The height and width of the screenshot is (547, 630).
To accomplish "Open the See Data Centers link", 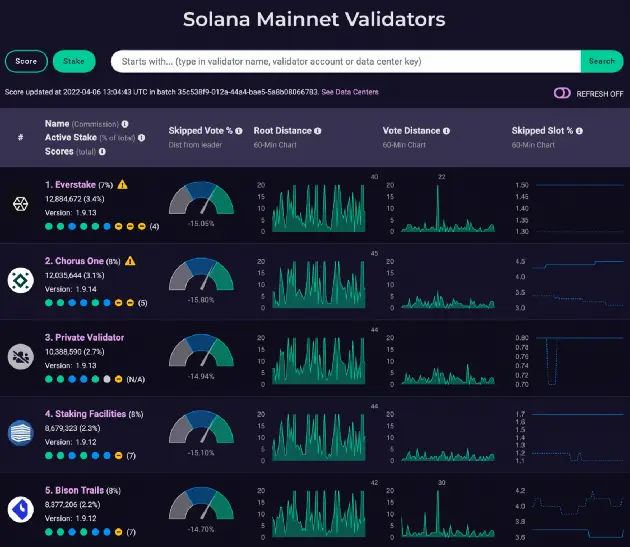I will click(x=350, y=92).
